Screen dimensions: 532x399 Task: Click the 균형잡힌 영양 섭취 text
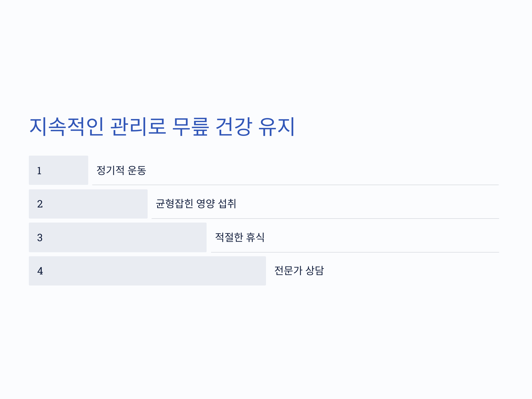pyautogui.click(x=196, y=204)
